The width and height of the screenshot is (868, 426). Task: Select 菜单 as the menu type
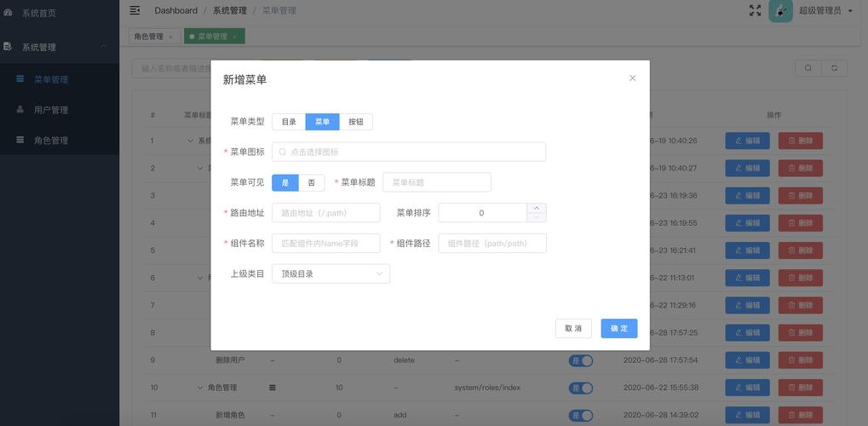[x=322, y=122]
